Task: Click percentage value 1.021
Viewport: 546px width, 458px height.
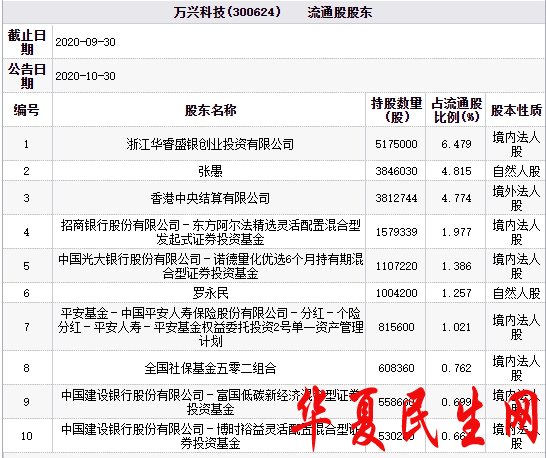Action: click(457, 327)
